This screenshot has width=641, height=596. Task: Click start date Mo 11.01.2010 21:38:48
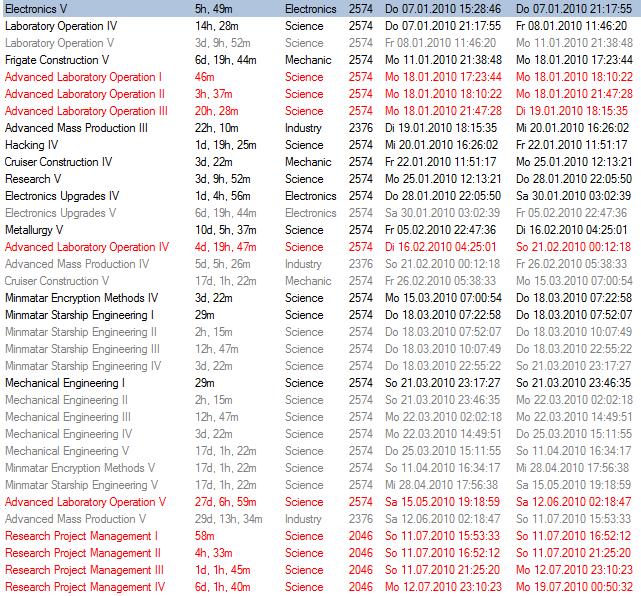443,60
